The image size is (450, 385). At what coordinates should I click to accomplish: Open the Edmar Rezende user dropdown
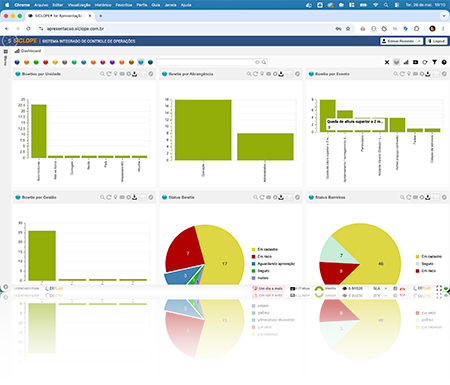(402, 41)
